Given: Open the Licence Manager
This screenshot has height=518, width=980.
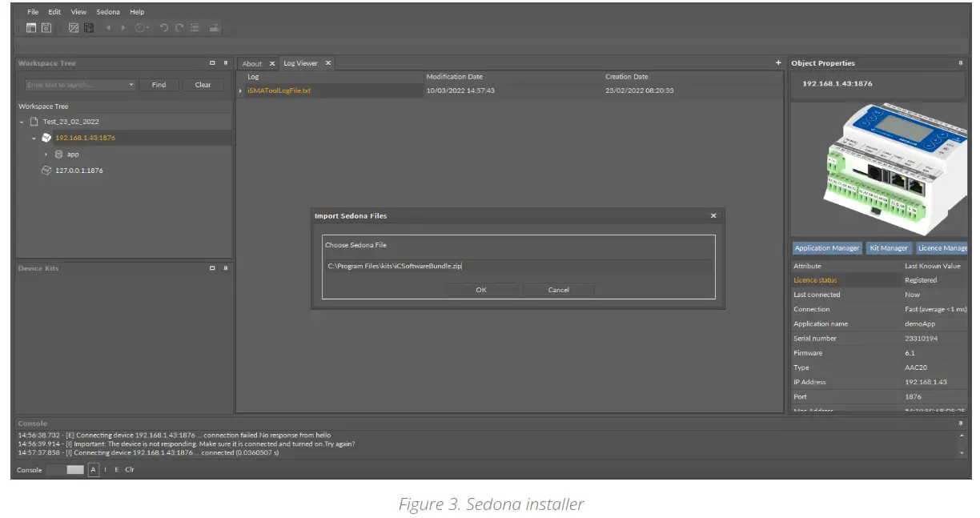Looking at the screenshot, I should [942, 248].
